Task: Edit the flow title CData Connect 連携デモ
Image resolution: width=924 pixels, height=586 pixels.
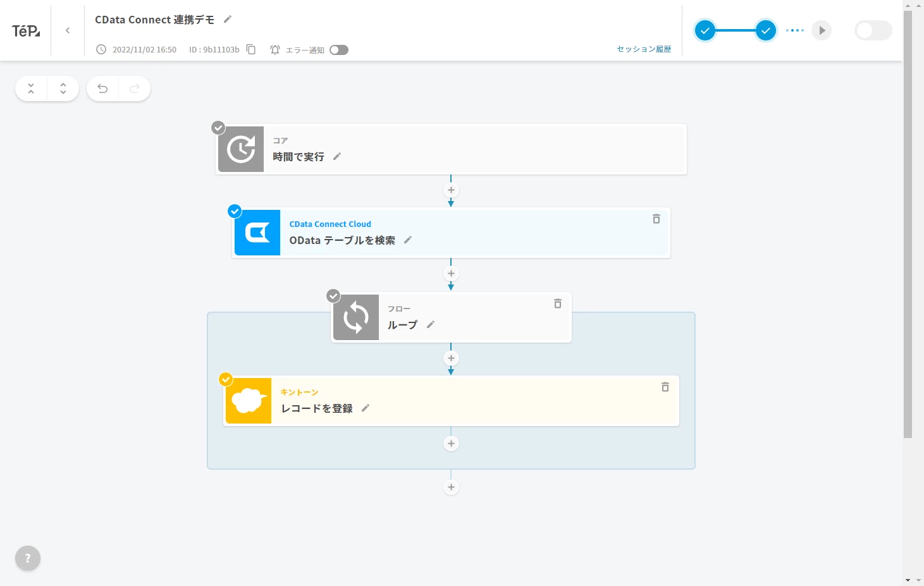Action: [228, 20]
